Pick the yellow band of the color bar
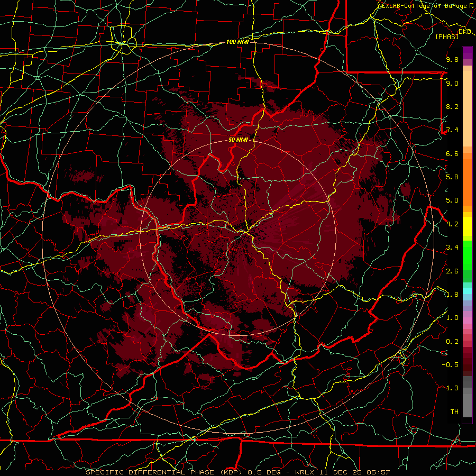The image size is (476, 476). (467, 226)
